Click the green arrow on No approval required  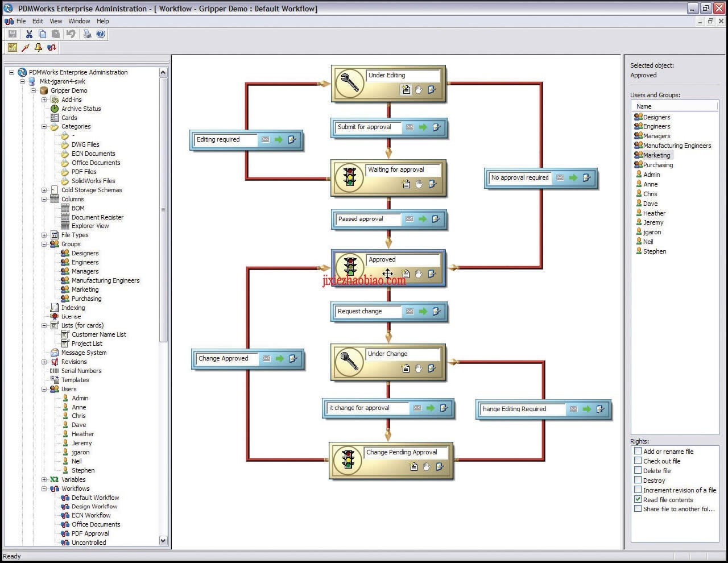[x=573, y=178]
